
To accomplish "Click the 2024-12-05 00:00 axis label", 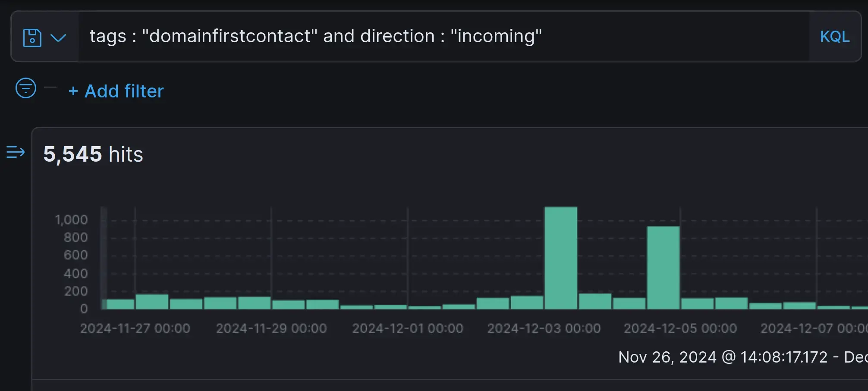I will (680, 328).
